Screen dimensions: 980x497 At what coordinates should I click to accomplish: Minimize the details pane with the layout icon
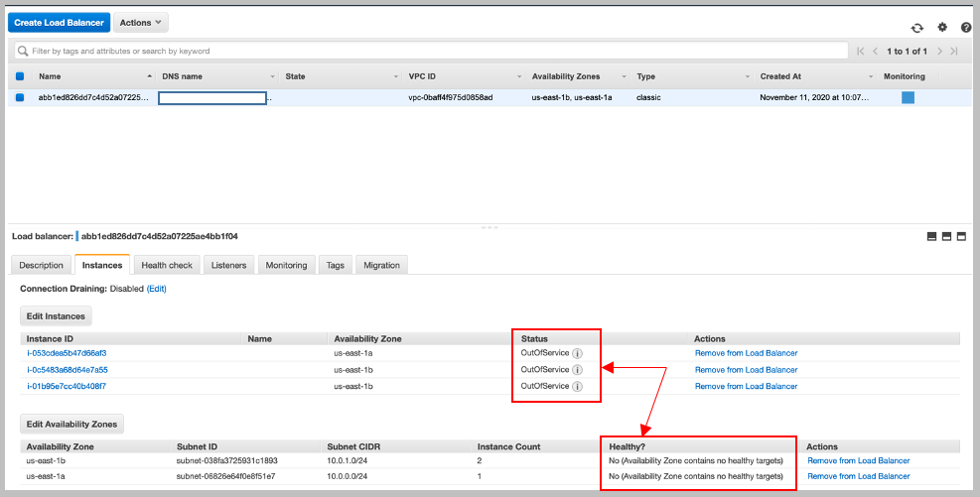931,237
